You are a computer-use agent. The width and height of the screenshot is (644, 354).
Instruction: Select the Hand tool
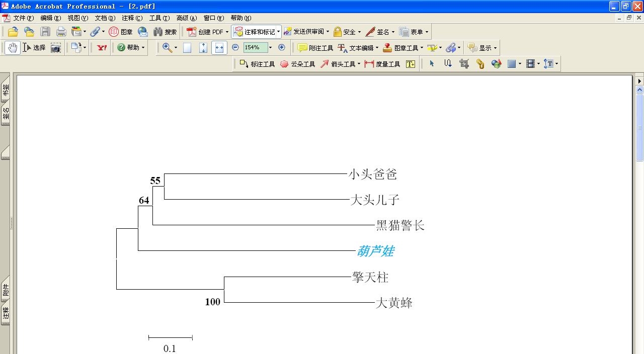point(13,48)
